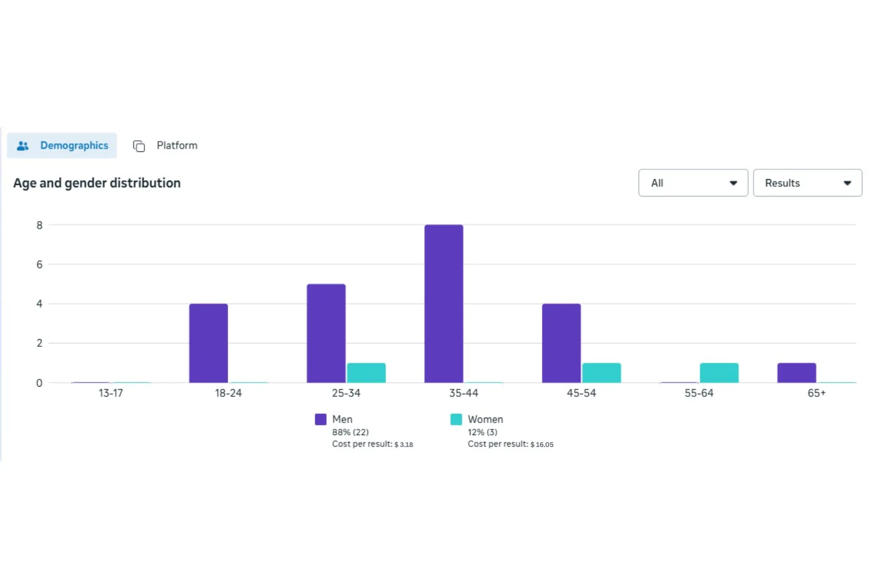The height and width of the screenshot is (588, 871).
Task: Click the Men bar for 45-54
Action: pos(561,343)
